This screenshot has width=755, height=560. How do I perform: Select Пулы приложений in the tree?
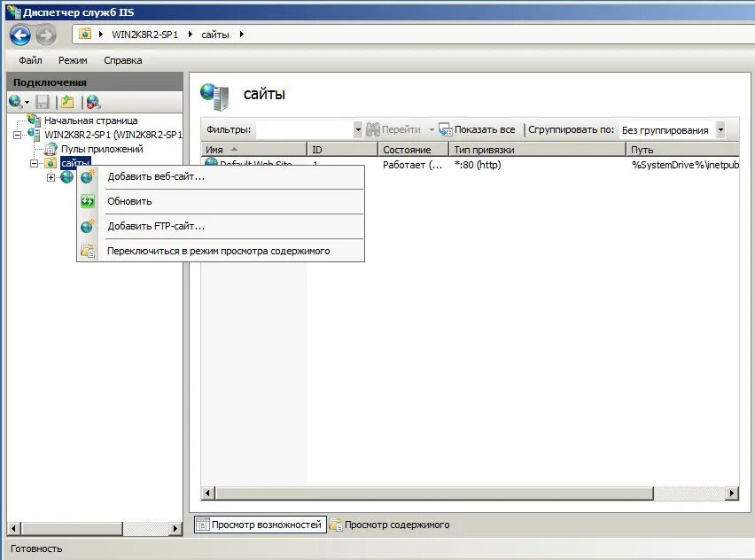pyautogui.click(x=102, y=149)
